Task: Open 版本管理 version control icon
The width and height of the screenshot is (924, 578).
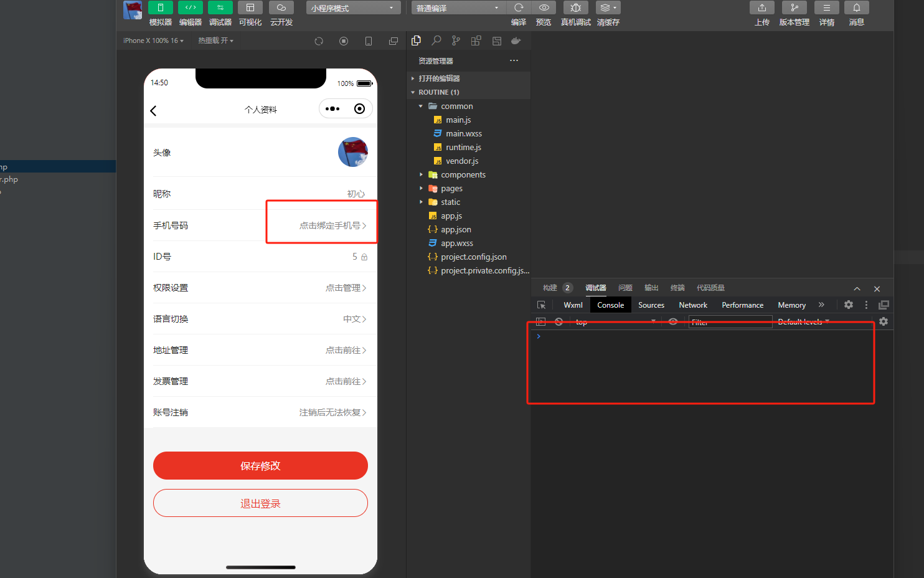Action: 794,7
